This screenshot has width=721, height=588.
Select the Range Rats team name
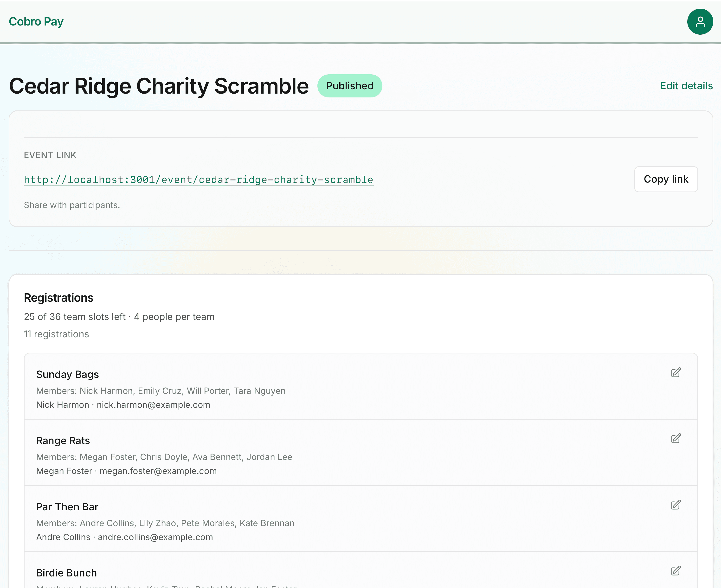(63, 441)
